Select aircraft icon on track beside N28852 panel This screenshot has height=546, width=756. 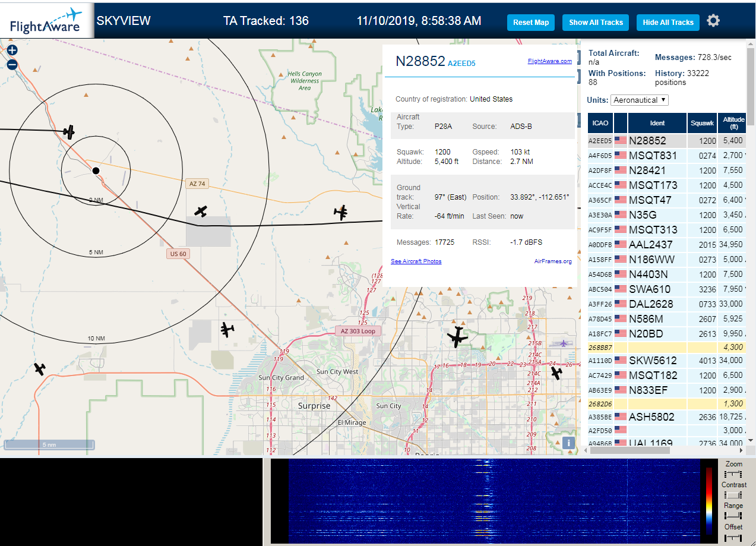pyautogui.click(x=341, y=212)
